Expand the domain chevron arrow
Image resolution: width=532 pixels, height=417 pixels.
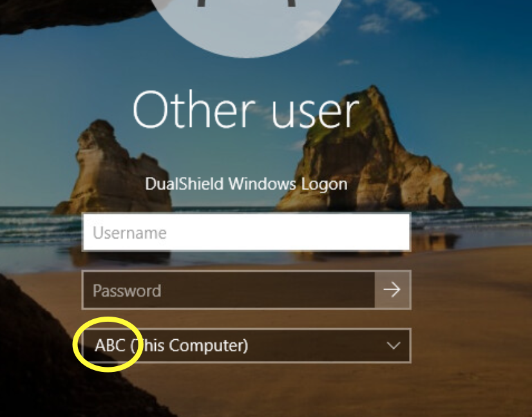point(394,346)
